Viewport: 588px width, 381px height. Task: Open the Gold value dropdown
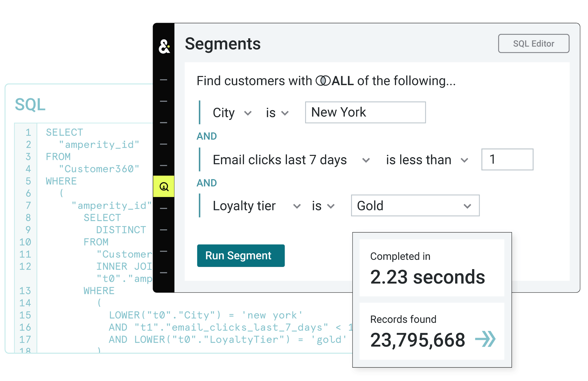point(415,206)
